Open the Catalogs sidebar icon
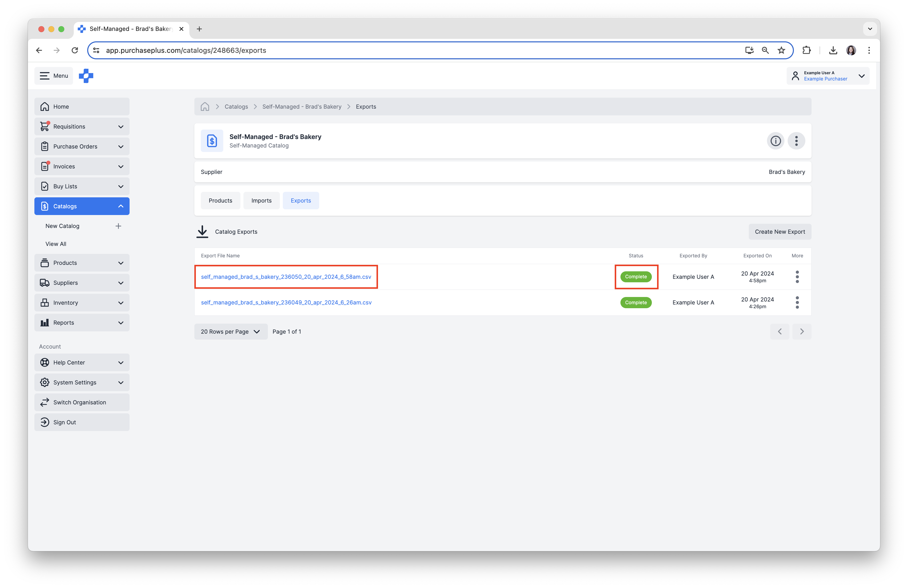Screen dimensions: 908x588 [x=45, y=206]
